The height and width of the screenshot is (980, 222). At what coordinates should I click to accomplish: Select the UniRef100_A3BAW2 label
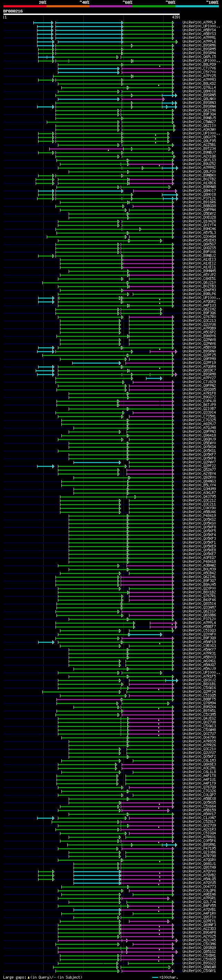pos(199,565)
